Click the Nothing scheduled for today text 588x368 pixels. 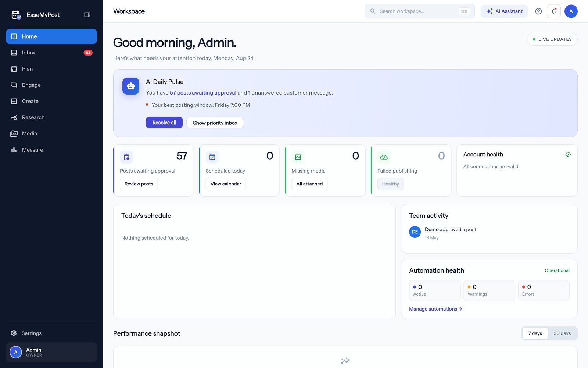(155, 238)
